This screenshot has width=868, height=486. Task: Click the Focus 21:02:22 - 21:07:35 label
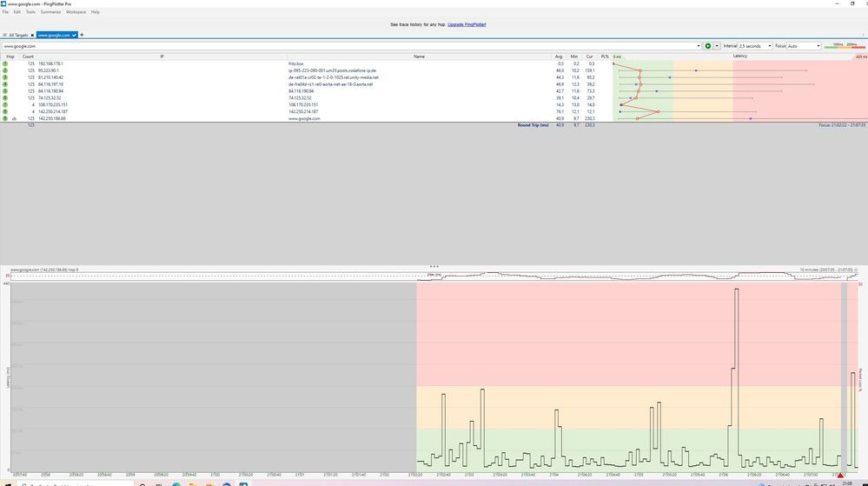click(x=841, y=125)
